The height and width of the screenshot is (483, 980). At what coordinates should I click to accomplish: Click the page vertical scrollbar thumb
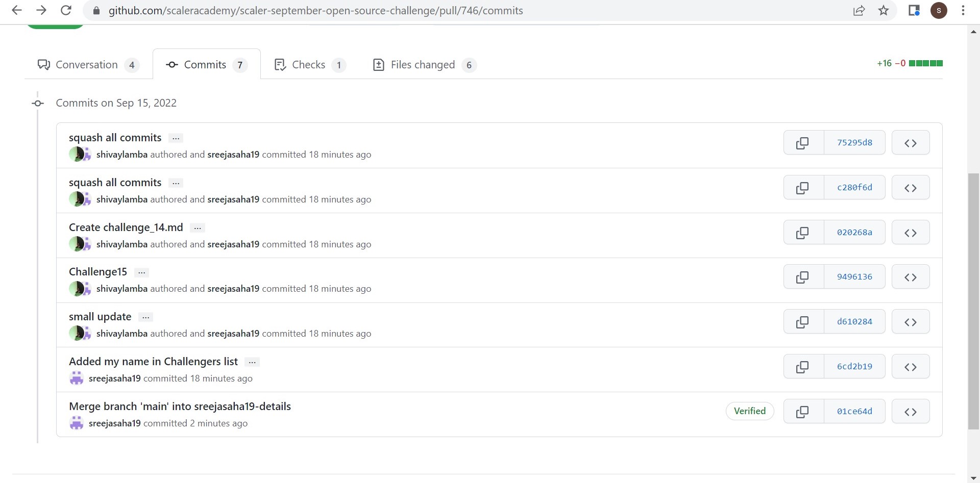tap(974, 301)
